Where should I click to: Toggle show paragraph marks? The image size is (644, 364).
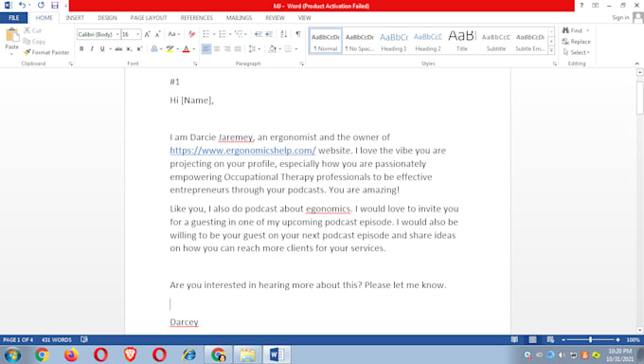(298, 34)
